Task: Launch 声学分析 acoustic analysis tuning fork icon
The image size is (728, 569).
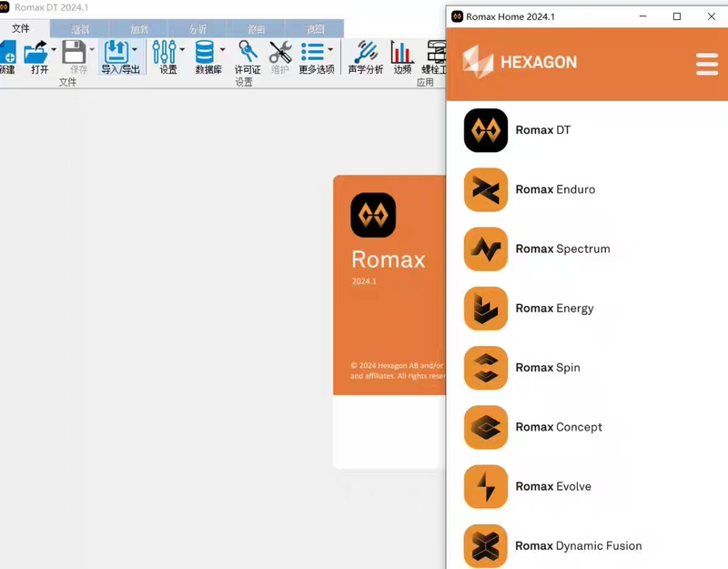Action: (366, 52)
